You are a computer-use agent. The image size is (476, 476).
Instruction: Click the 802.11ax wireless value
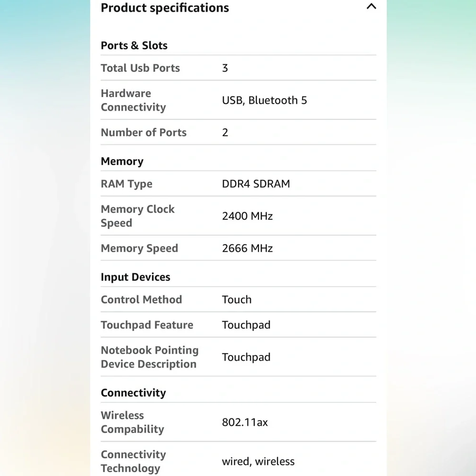pos(245,422)
